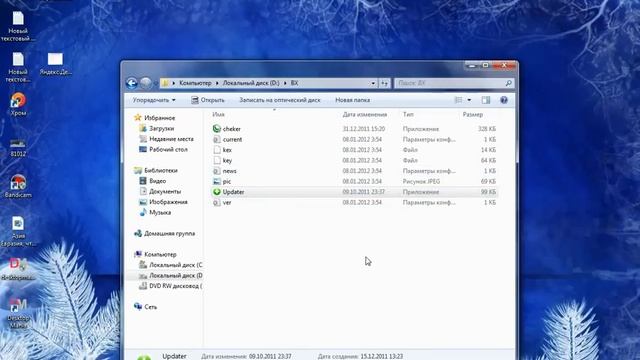The height and width of the screenshot is (360, 640).
Task: Open Рабочий стол in the sidebar
Action: coord(168,149)
